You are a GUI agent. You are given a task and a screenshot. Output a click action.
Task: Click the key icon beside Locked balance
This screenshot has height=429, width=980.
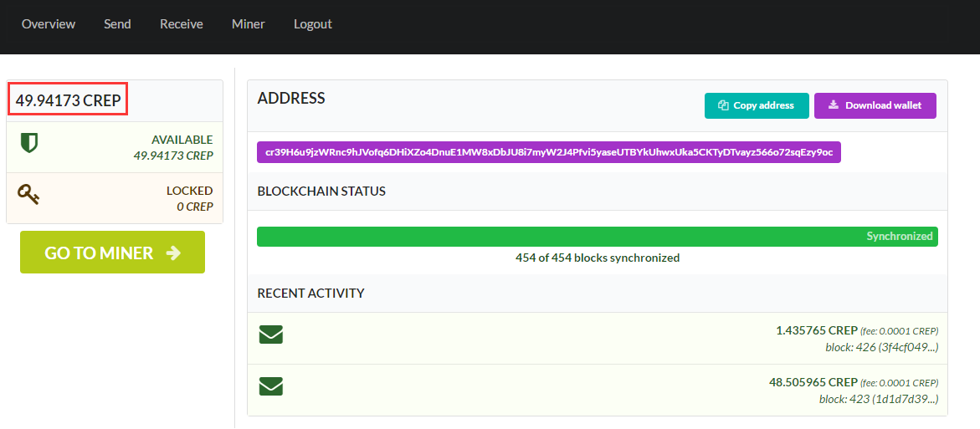pos(29,195)
